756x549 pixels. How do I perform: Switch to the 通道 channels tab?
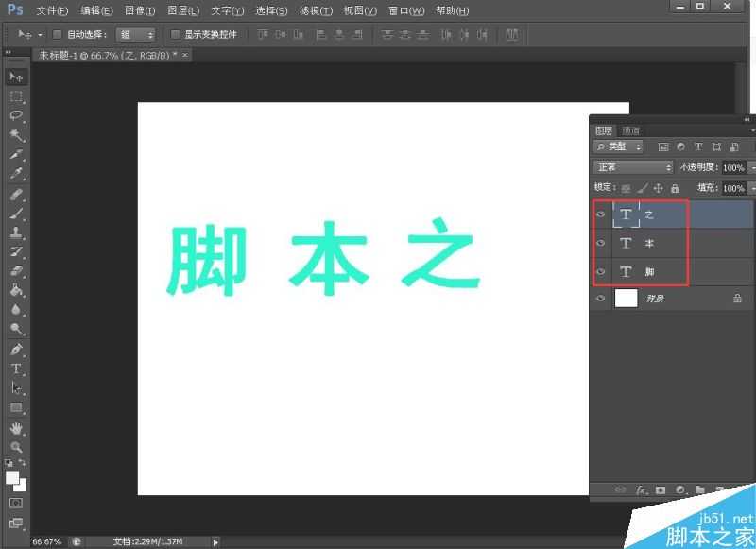click(632, 130)
